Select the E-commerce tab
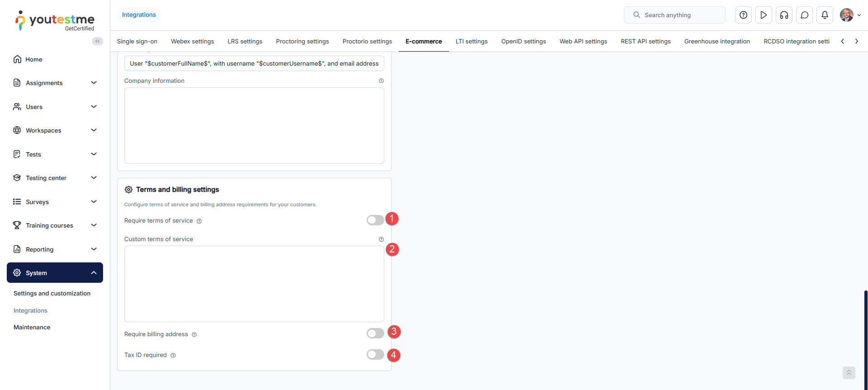 pos(424,41)
